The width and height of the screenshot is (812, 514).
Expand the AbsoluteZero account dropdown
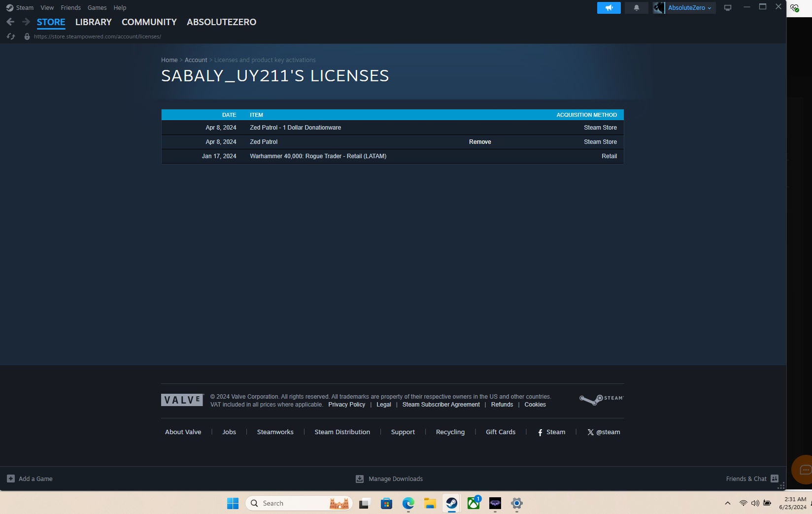pyautogui.click(x=689, y=8)
